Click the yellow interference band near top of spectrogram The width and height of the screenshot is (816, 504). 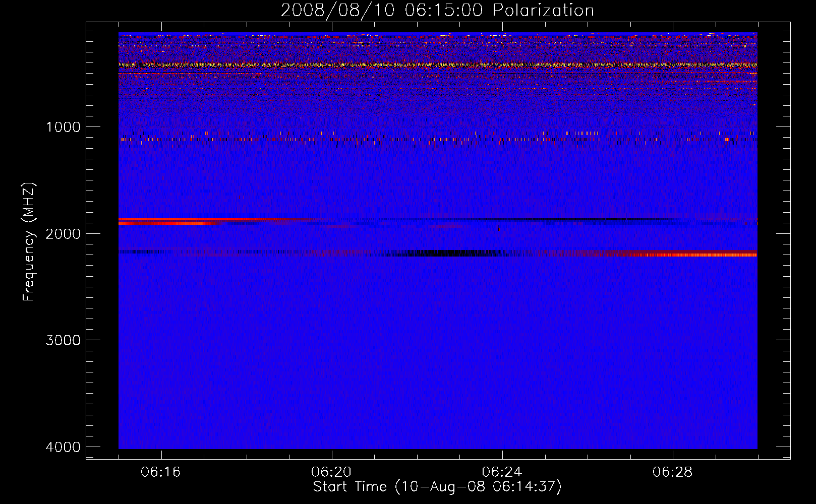click(438, 65)
